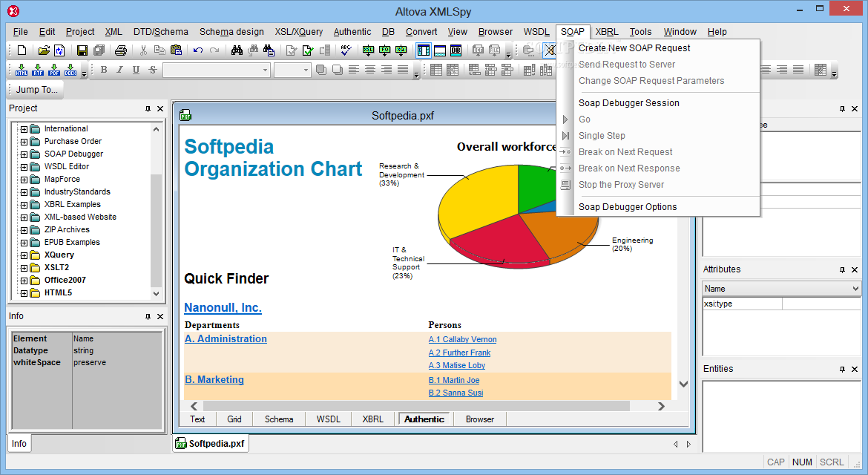Image resolution: width=868 pixels, height=475 pixels.
Task: Generate PDF output with the PDF icon
Action: [54, 69]
